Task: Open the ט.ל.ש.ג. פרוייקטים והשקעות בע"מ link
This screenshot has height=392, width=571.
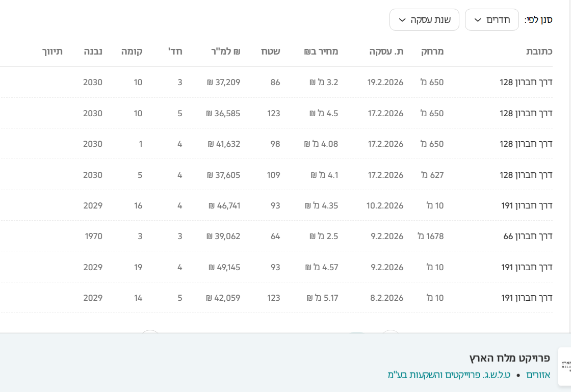Action: tap(449, 375)
